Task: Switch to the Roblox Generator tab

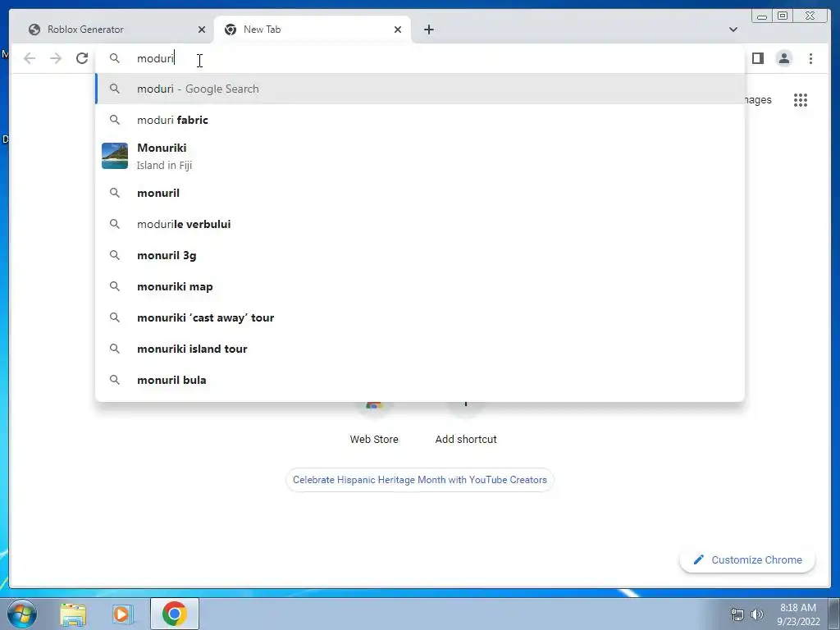Action: (x=115, y=30)
